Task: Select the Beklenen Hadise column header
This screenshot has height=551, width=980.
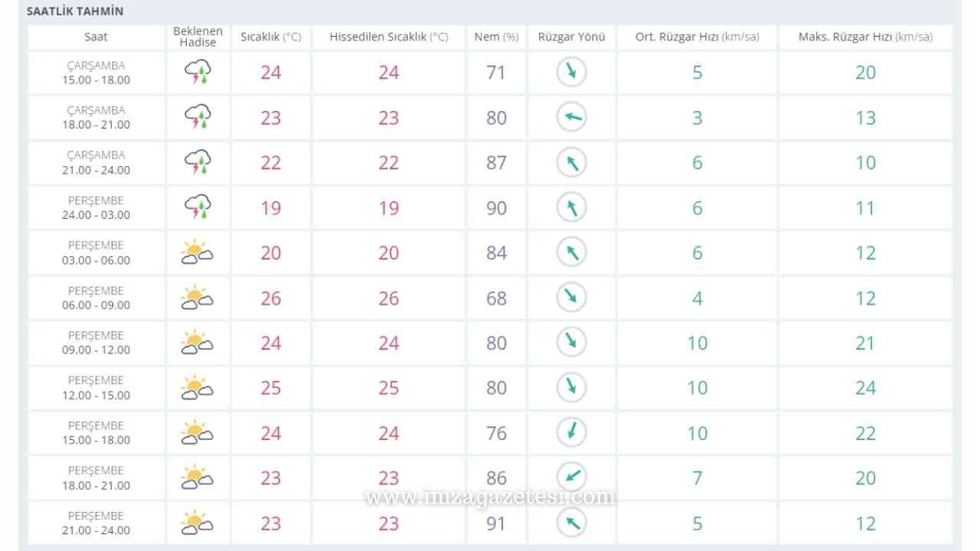Action: coord(198,37)
